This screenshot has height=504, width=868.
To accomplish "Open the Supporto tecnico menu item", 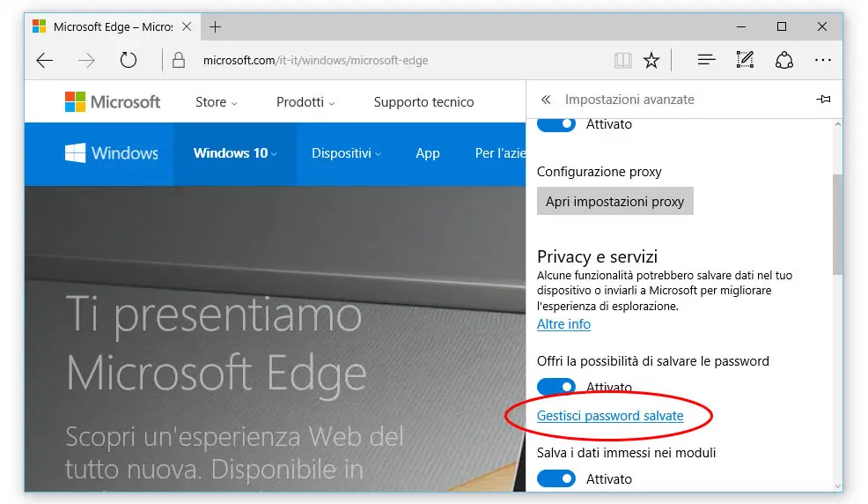I will point(423,102).
